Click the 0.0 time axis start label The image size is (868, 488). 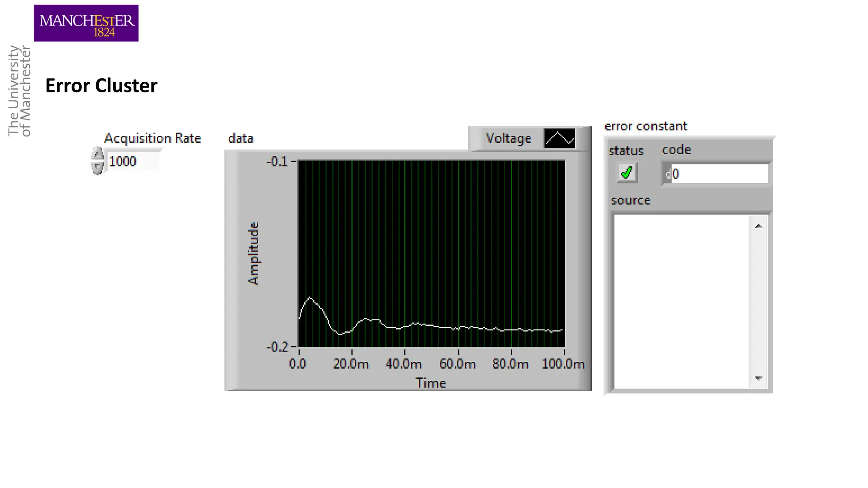pyautogui.click(x=298, y=364)
